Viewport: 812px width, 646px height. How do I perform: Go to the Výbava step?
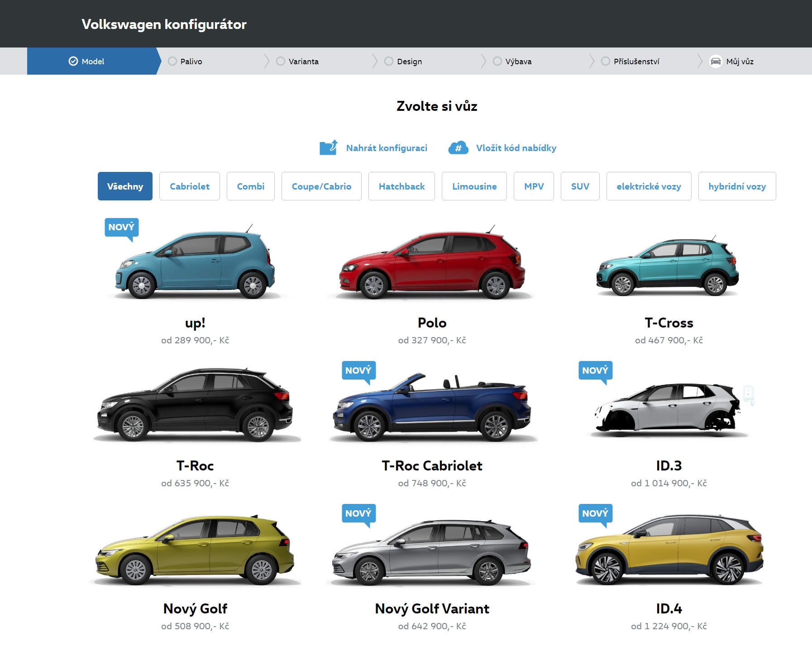click(x=518, y=62)
